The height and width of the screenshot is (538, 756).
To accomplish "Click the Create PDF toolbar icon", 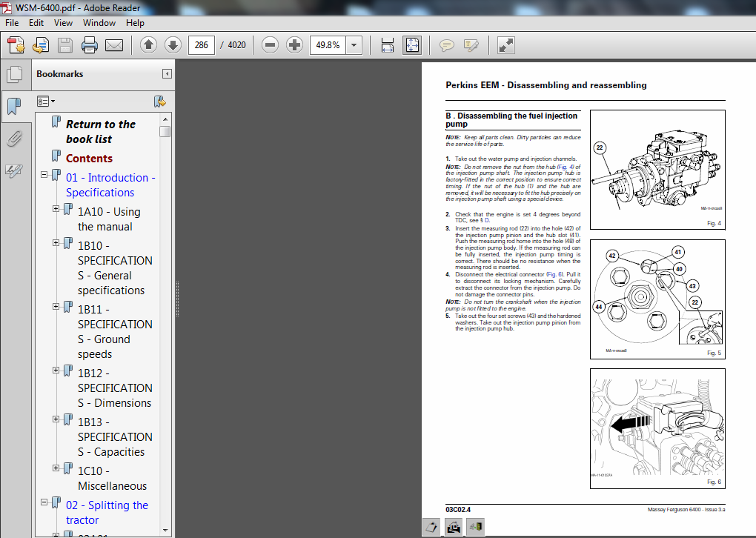I will pyautogui.click(x=16, y=45).
